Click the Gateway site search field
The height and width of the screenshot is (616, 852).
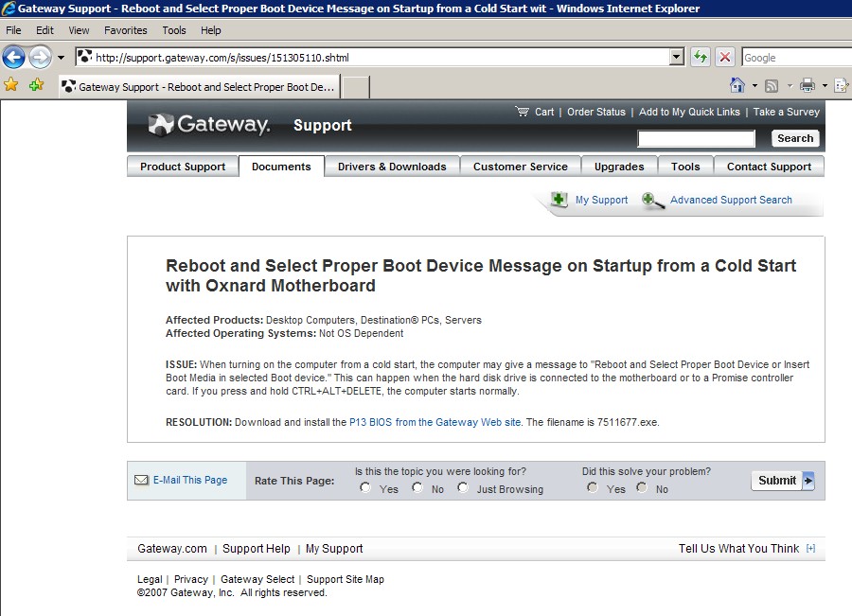pyautogui.click(x=696, y=138)
